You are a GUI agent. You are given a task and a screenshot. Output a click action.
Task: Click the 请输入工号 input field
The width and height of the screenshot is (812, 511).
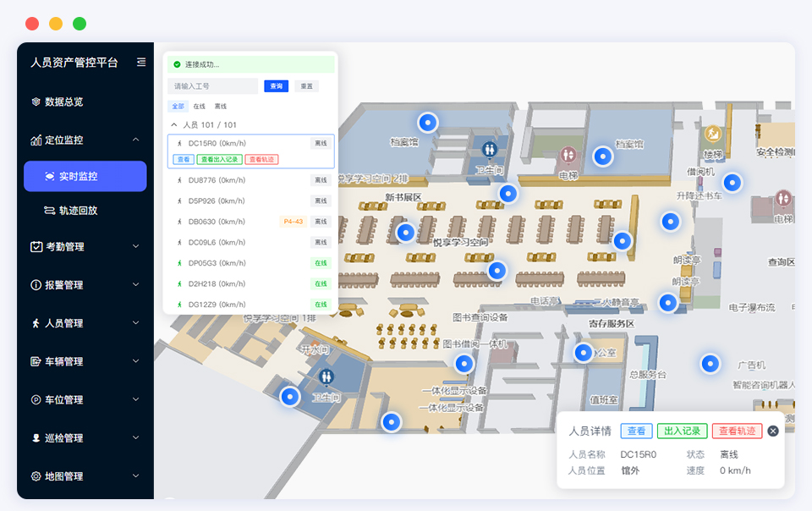point(212,86)
